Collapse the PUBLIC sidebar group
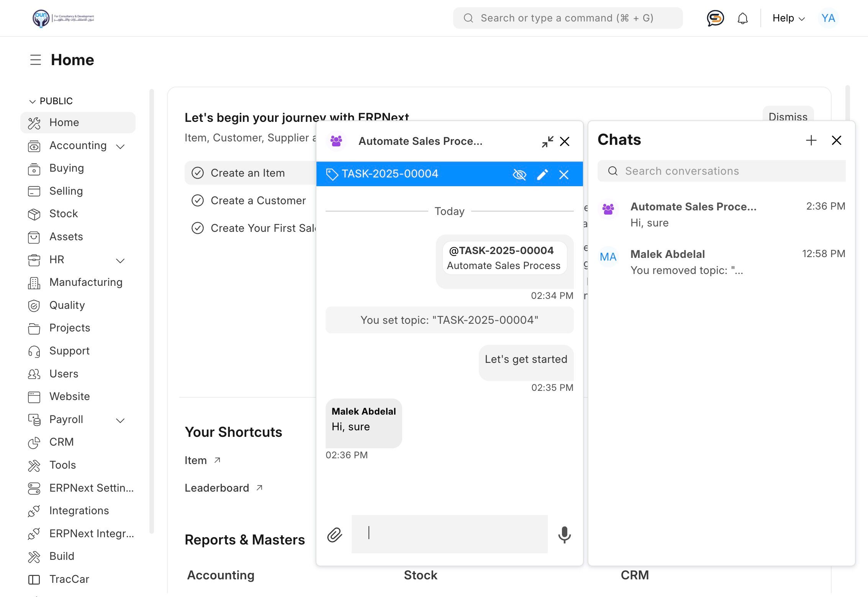868x597 pixels. pyautogui.click(x=32, y=101)
